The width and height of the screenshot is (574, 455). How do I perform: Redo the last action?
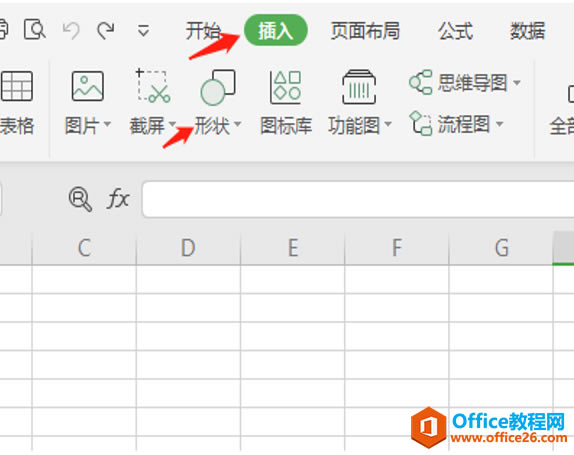(x=106, y=30)
